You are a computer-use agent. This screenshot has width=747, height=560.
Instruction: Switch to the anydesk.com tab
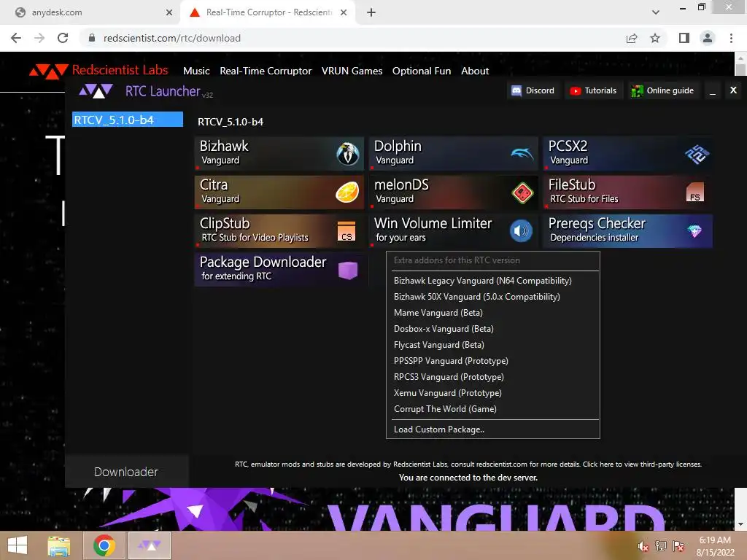[x=90, y=12]
